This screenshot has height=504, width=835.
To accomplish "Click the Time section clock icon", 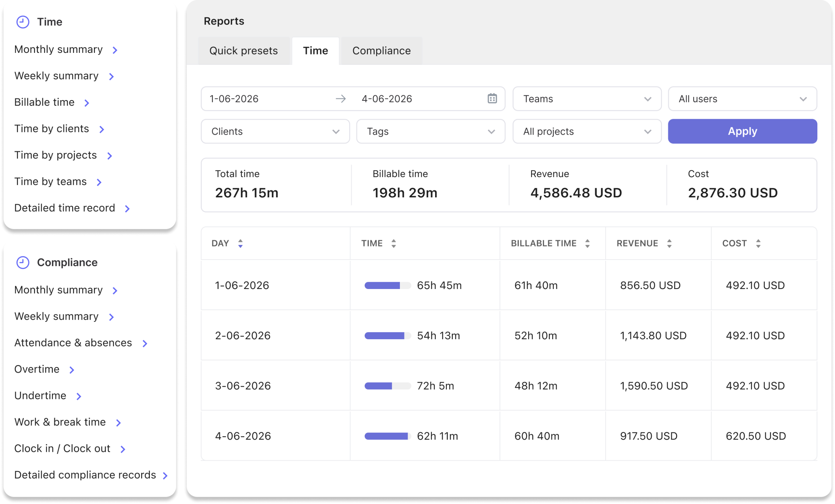I will tap(23, 22).
